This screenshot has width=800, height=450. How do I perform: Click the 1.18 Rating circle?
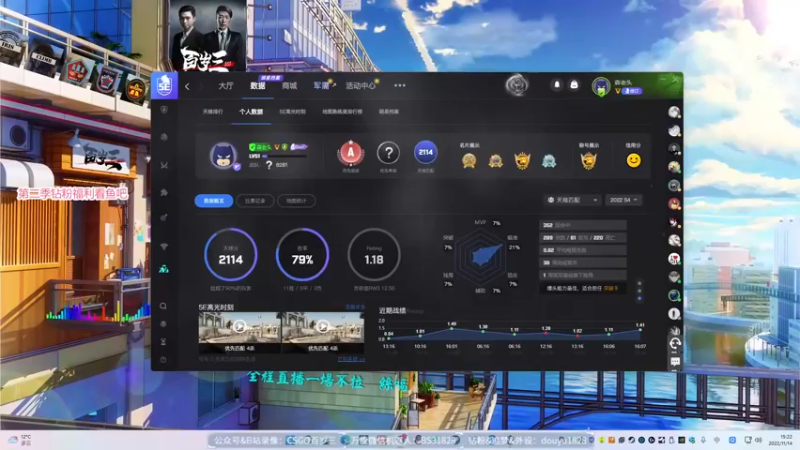tap(374, 255)
